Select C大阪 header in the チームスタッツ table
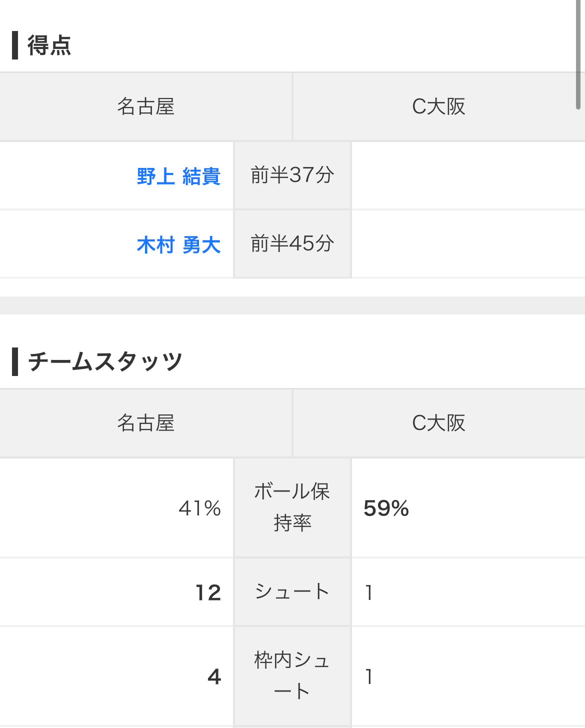Screen dimensions: 585x728 pyautogui.click(x=438, y=423)
